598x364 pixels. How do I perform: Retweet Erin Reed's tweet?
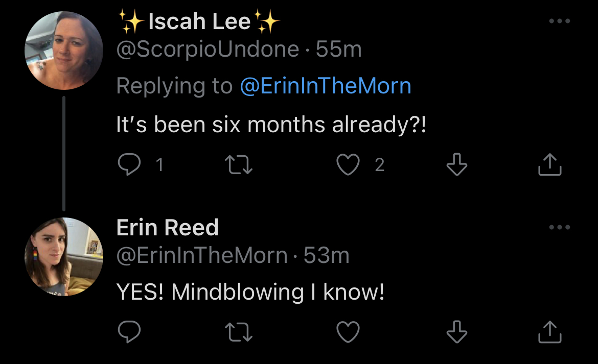[x=239, y=333]
